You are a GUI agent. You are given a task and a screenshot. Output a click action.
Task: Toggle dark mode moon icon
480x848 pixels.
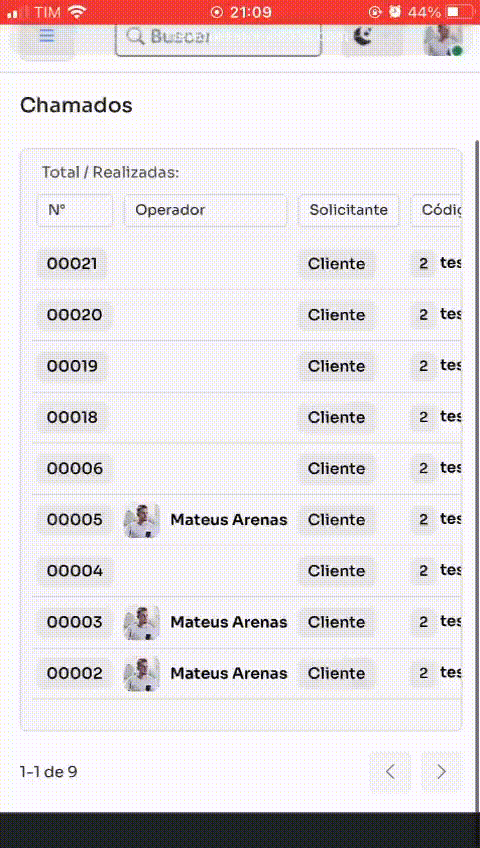pos(363,37)
